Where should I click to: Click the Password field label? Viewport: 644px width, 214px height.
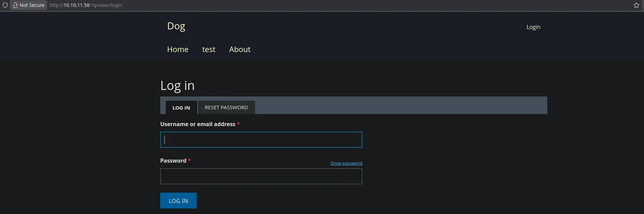[173, 161]
